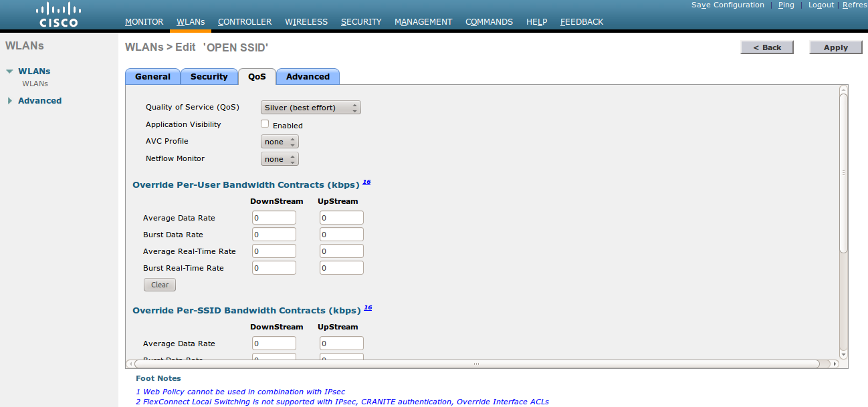Open the MONITOR menu
The image size is (868, 407).
tap(144, 21)
